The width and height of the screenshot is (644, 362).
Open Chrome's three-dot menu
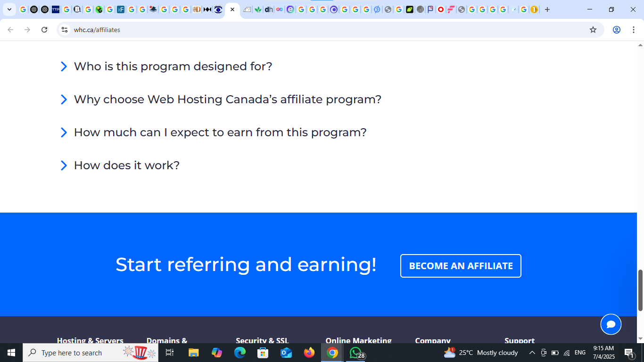coord(633,30)
